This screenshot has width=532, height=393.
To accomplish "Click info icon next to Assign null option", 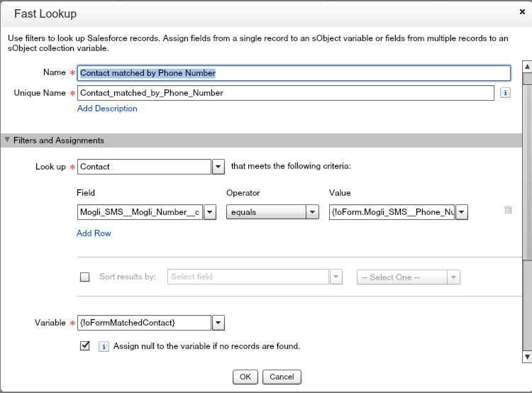I will click(103, 346).
